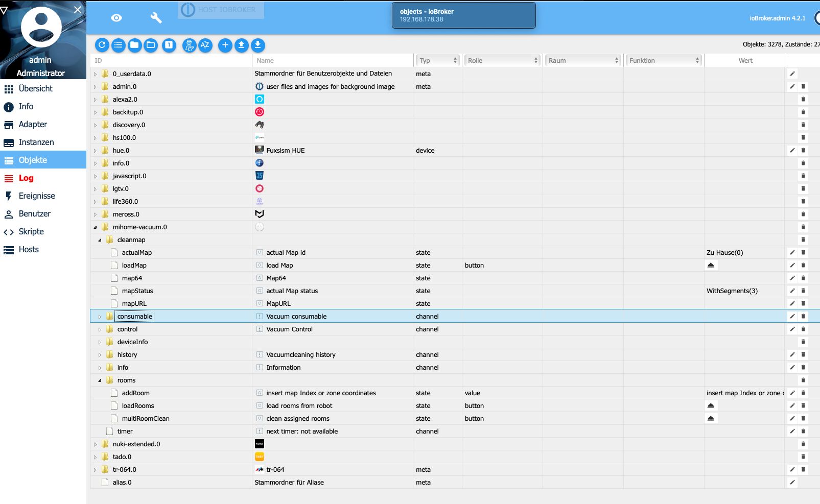Expand the hue.0 tree node

(95, 151)
